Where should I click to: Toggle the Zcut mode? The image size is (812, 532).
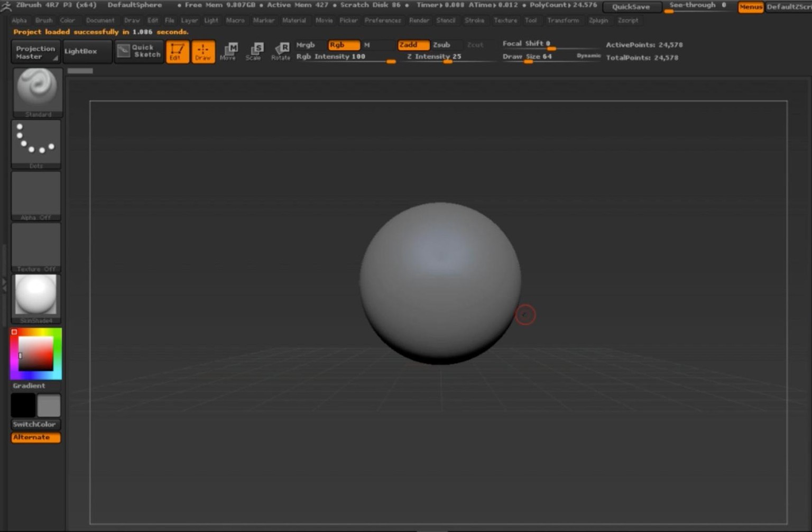click(x=475, y=45)
